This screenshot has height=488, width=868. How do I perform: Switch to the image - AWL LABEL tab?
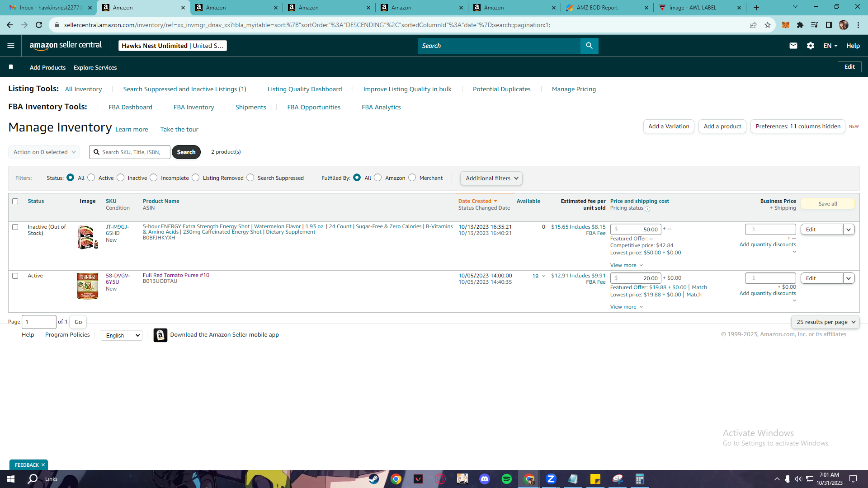(700, 8)
